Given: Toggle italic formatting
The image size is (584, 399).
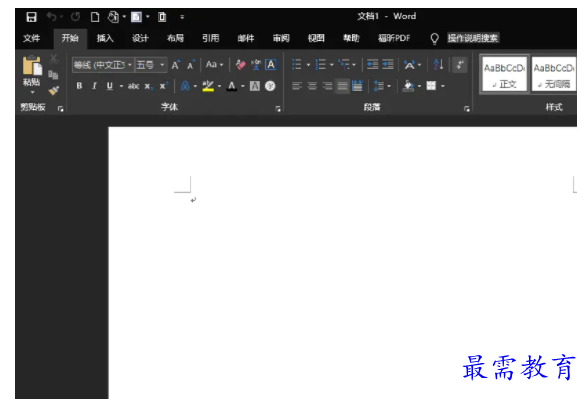Looking at the screenshot, I should 94,86.
